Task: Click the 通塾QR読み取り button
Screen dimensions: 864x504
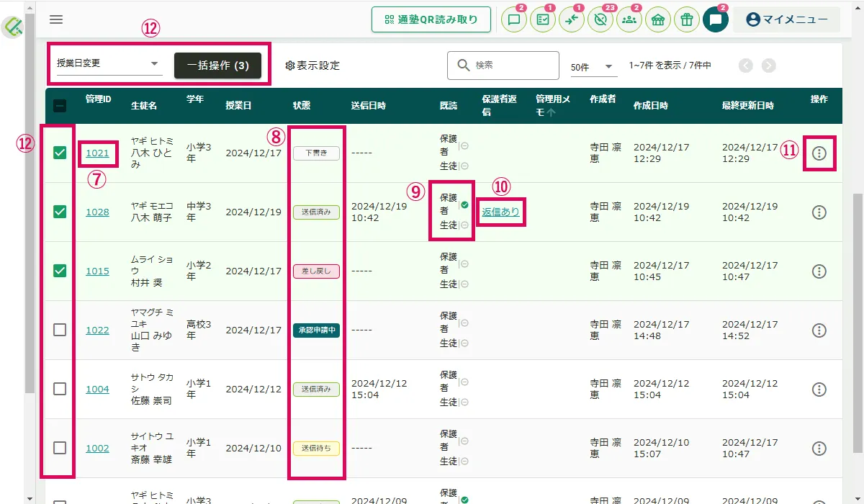Action: [431, 20]
